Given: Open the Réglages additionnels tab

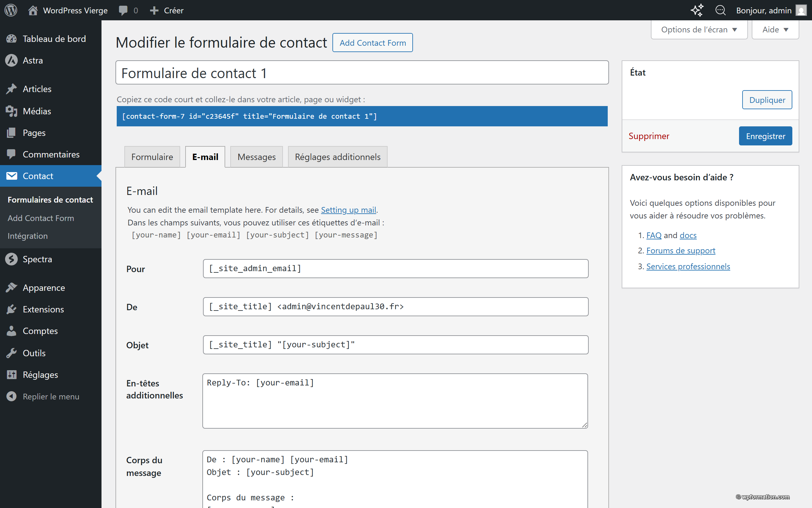Looking at the screenshot, I should [x=337, y=157].
